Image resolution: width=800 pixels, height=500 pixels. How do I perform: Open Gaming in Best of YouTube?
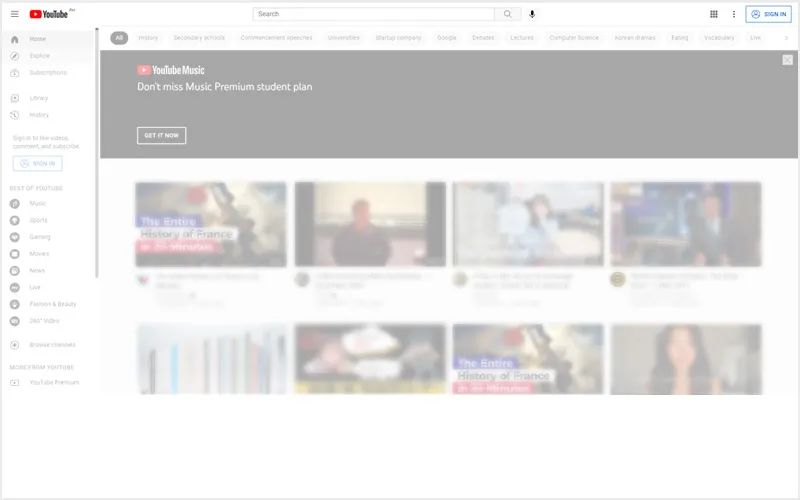[39, 237]
